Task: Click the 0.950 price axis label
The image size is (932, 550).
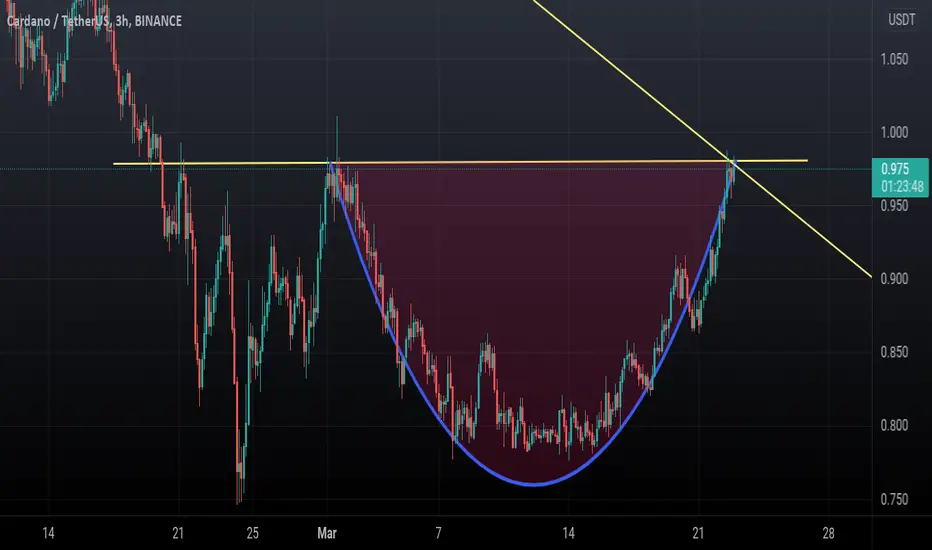Action: click(x=894, y=206)
